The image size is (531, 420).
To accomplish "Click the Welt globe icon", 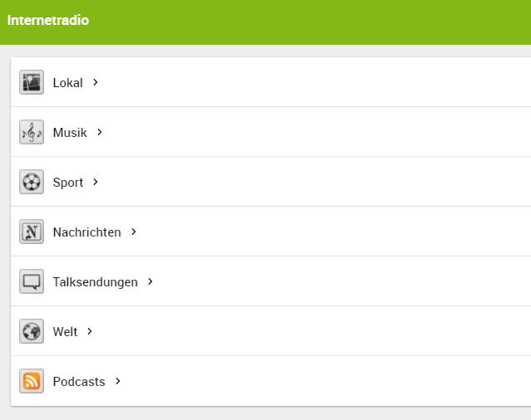I will click(32, 331).
